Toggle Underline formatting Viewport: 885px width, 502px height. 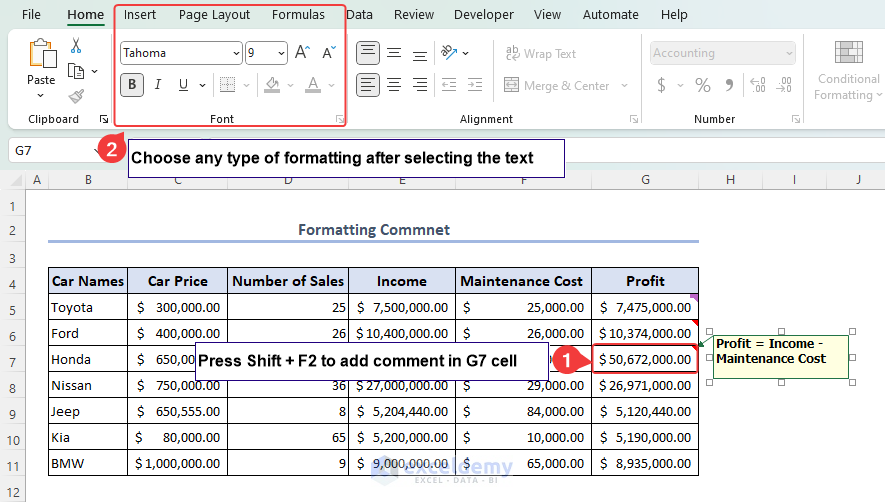click(183, 85)
